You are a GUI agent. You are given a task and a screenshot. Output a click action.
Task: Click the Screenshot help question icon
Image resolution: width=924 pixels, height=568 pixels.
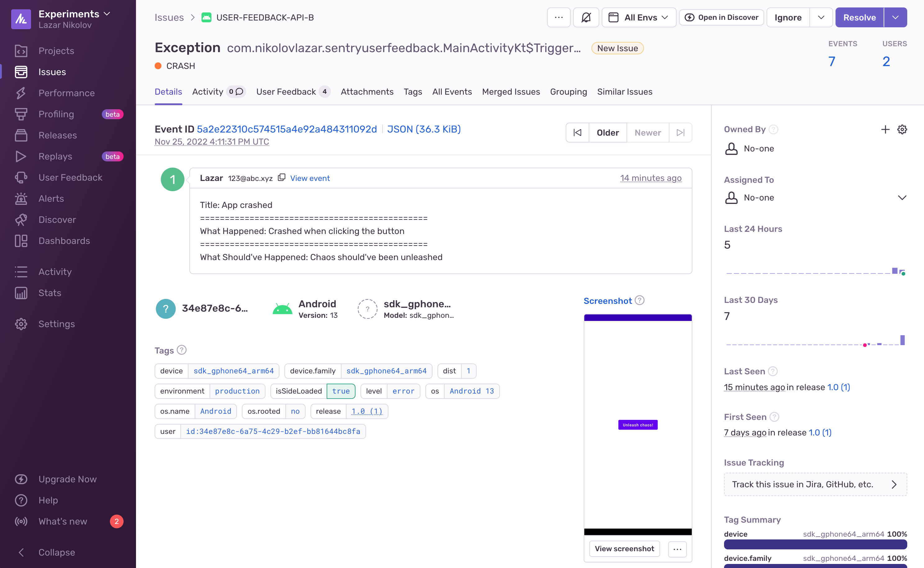pos(640,300)
